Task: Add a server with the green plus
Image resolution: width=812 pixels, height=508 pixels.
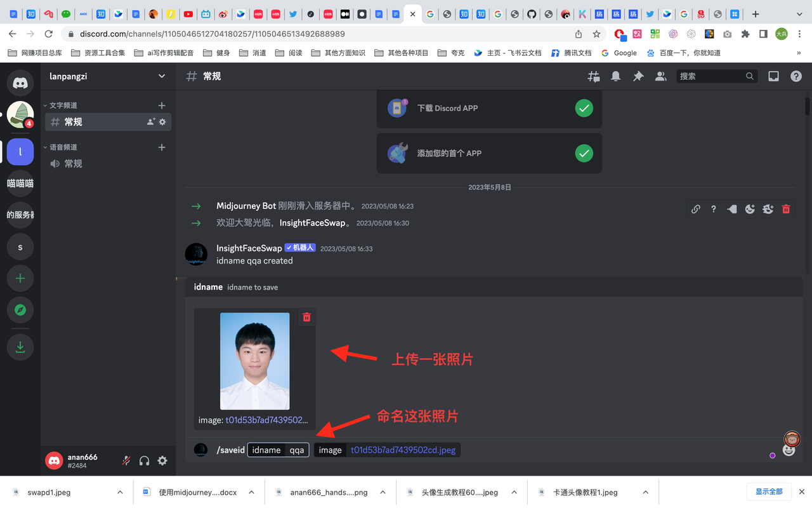Action: 20,278
